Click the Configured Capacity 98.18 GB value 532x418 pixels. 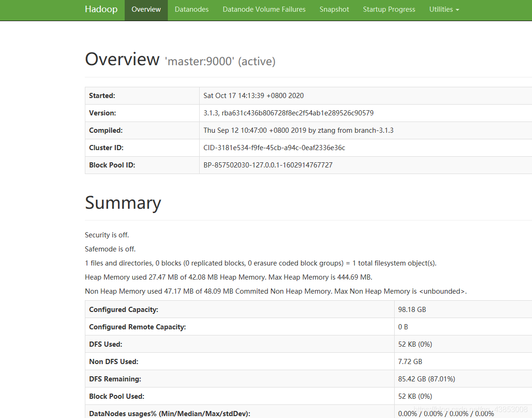pyautogui.click(x=412, y=310)
